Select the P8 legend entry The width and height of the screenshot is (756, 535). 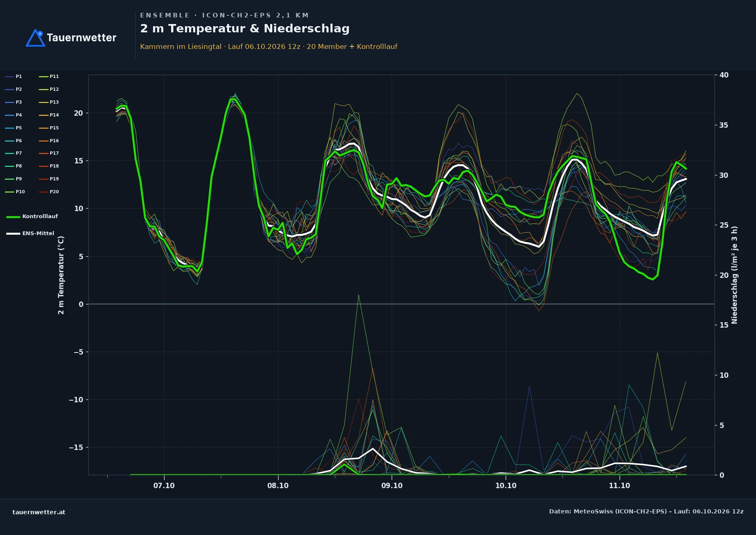[x=14, y=166]
